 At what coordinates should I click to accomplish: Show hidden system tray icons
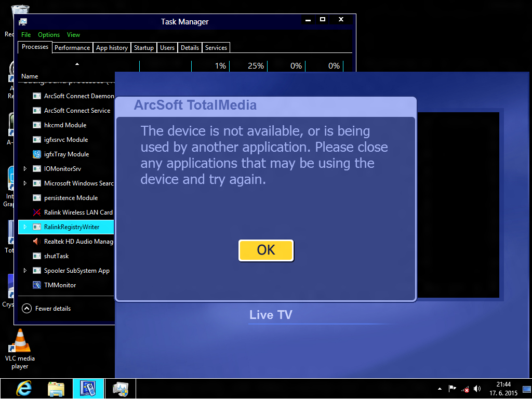440,389
